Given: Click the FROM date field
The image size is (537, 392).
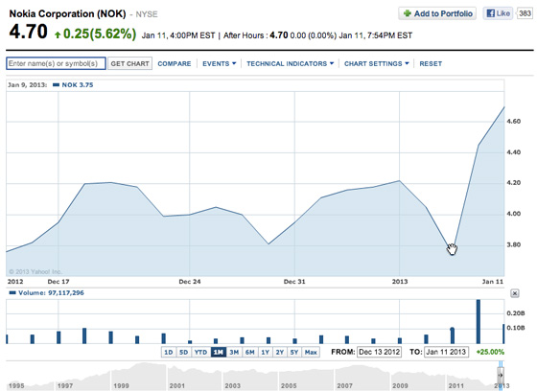Looking at the screenshot, I should coord(379,352).
